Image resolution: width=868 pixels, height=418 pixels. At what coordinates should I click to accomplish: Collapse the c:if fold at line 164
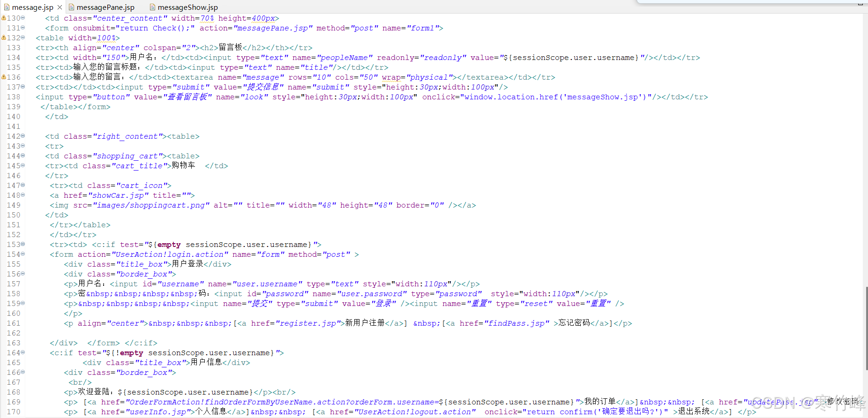pyautogui.click(x=22, y=352)
